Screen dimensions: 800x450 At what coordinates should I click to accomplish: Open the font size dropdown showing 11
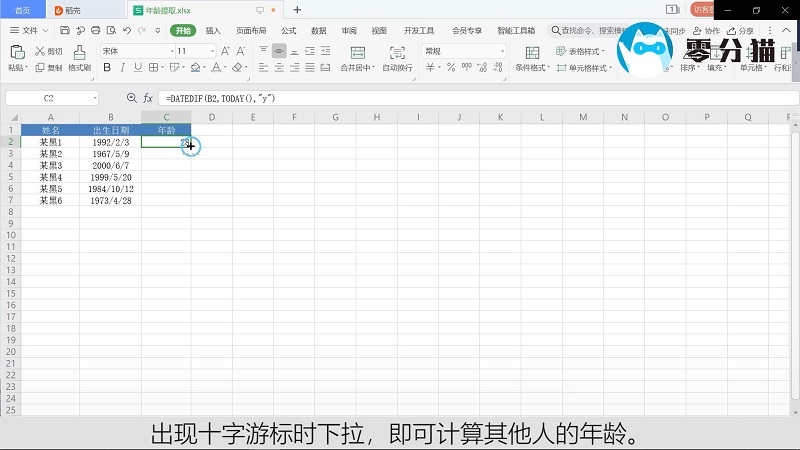(x=212, y=51)
